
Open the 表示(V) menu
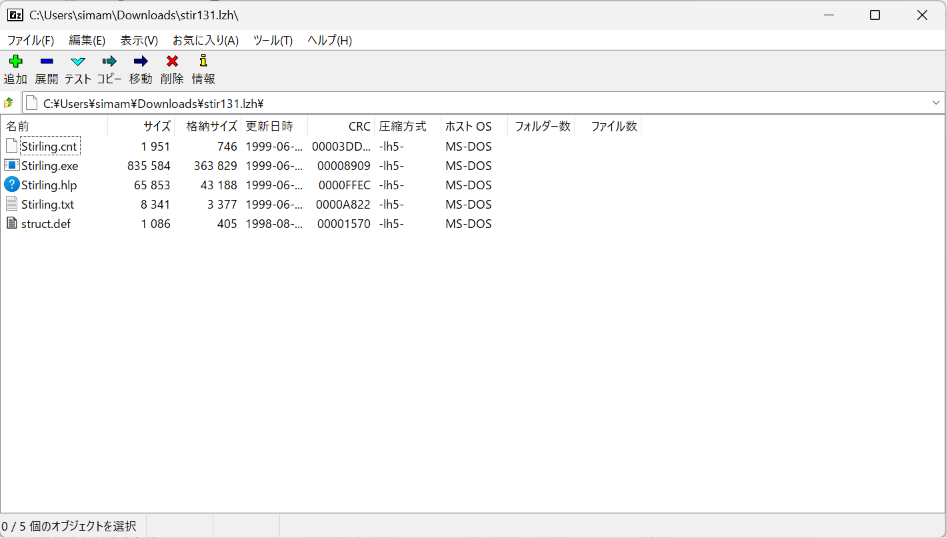pos(139,40)
